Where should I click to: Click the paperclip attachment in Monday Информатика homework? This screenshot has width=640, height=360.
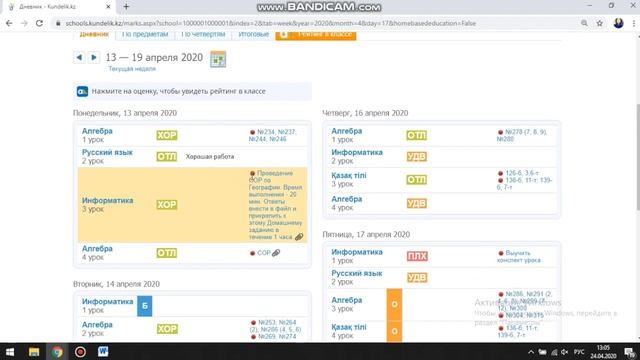pos(299,237)
